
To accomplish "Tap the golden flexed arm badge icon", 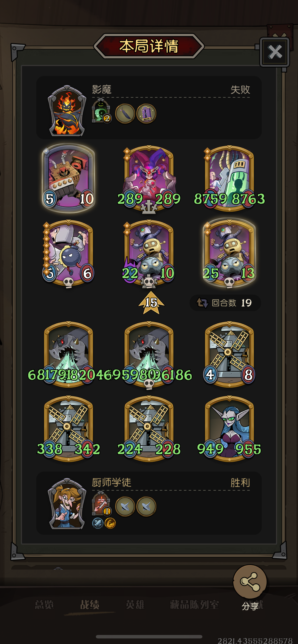I will coord(110,523).
